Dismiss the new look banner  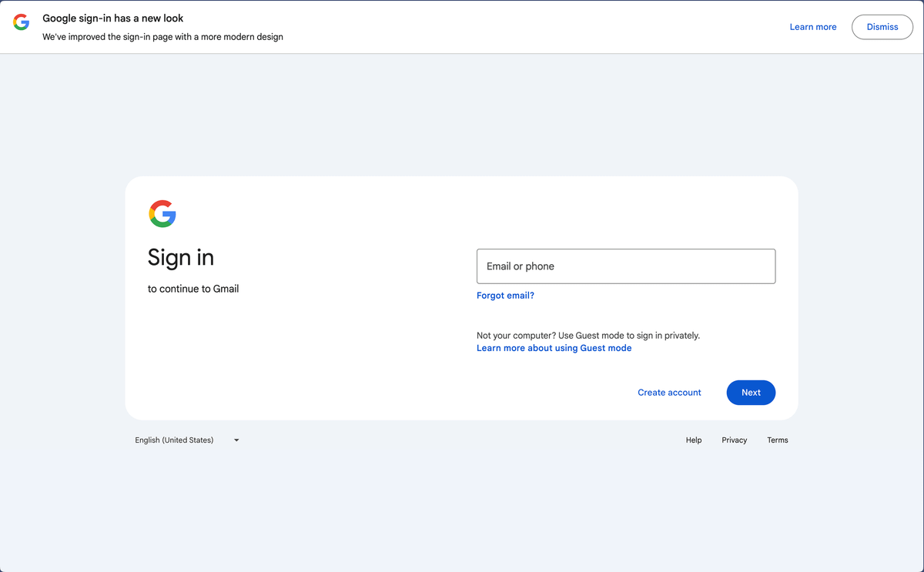pos(882,27)
